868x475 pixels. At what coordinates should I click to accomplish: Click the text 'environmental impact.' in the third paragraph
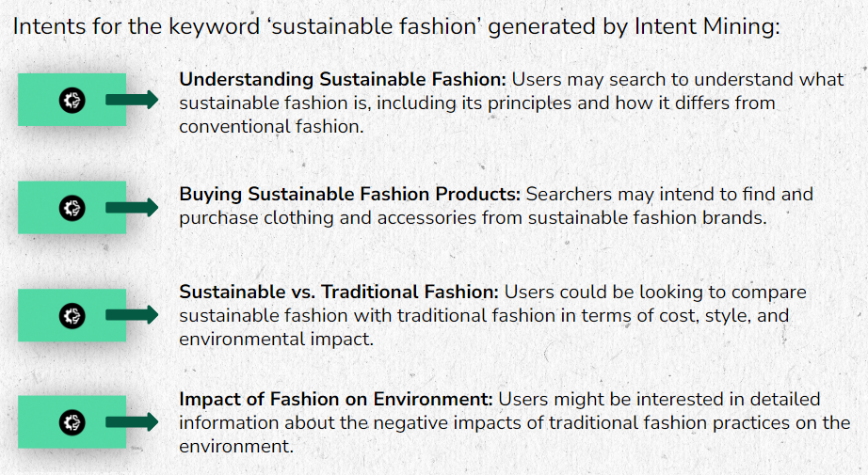pyautogui.click(x=276, y=339)
